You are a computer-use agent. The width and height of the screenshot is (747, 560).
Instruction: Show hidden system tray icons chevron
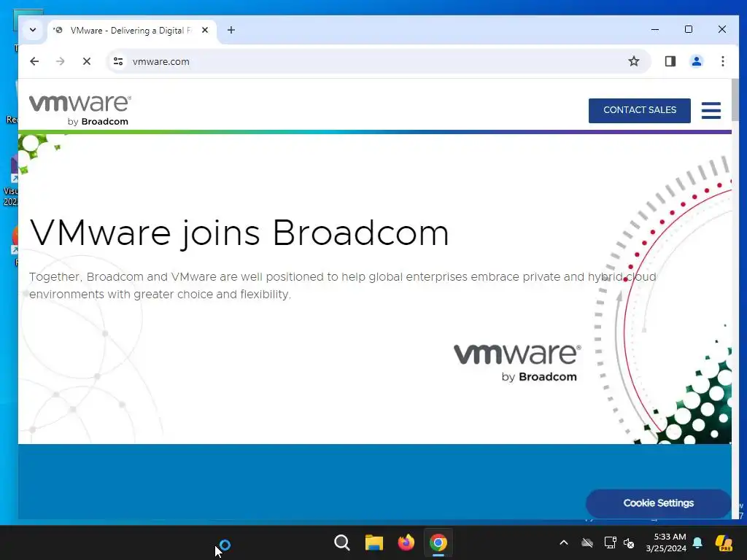(564, 542)
